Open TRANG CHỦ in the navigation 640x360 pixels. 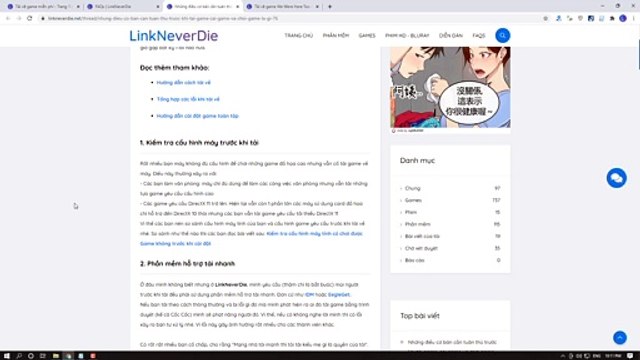point(298,36)
